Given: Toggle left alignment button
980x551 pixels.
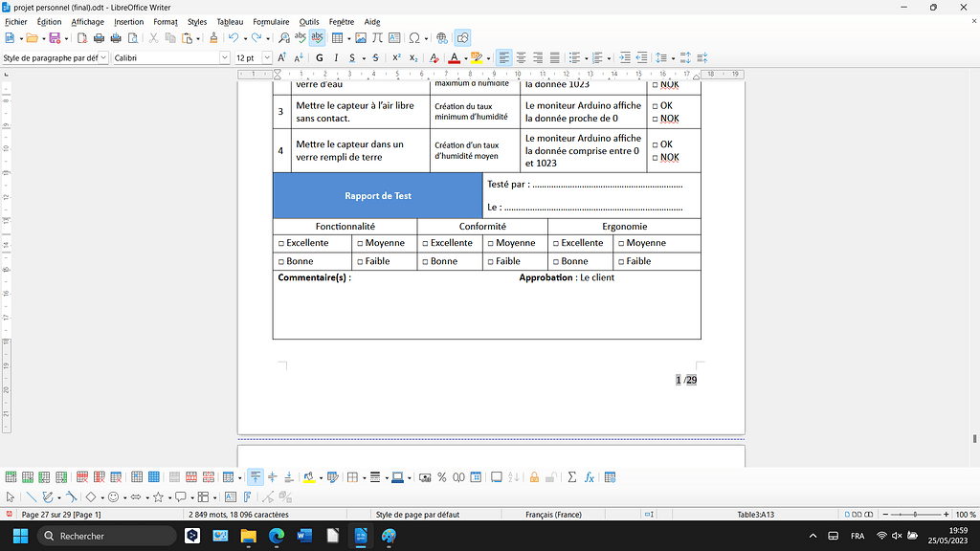Looking at the screenshot, I should point(503,57).
